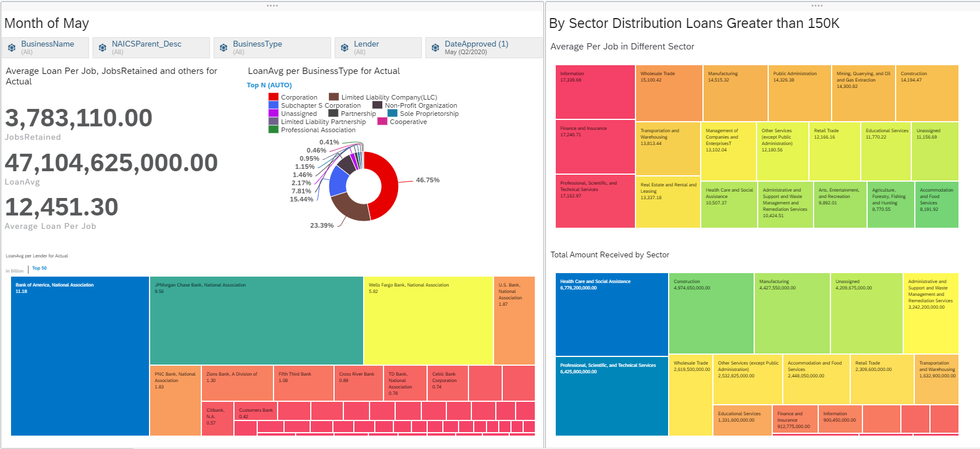
Task: Click the NAICSParent_Desc filter icon
Action: [x=102, y=48]
